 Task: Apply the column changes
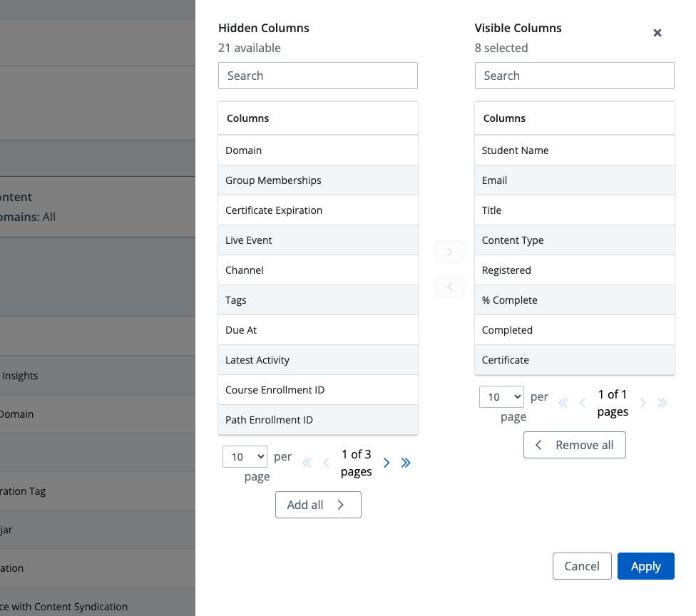(x=646, y=566)
